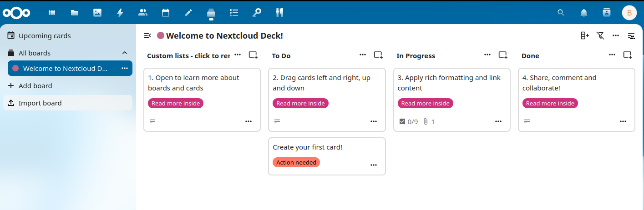
Task: Open the Tasks checklist icon
Action: (234, 13)
